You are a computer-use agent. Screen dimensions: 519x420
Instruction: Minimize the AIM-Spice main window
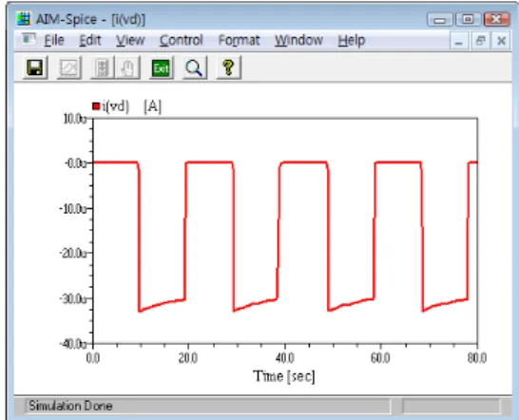click(439, 20)
